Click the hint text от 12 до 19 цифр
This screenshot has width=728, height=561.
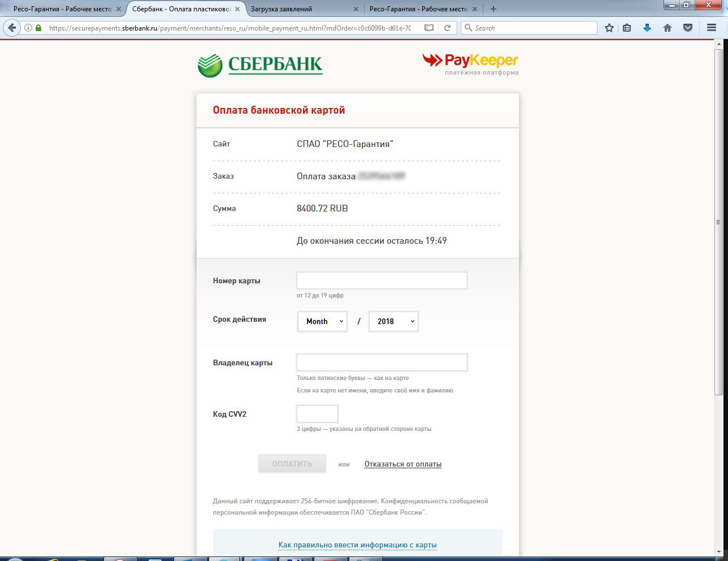tap(320, 295)
